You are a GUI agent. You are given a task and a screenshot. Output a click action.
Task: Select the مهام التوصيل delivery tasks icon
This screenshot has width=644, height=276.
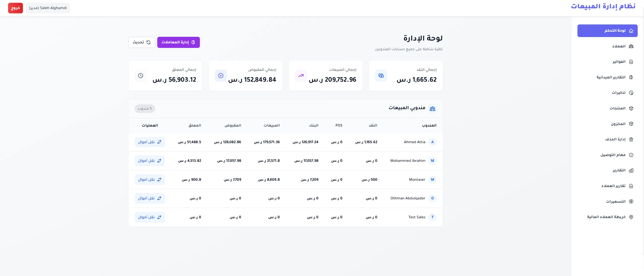click(631, 155)
